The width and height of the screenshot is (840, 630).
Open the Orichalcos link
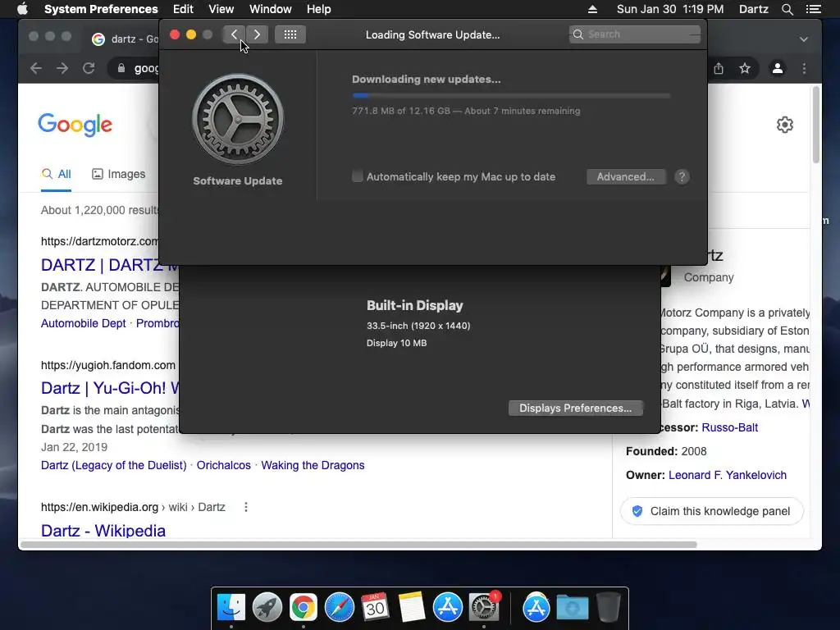[223, 465]
